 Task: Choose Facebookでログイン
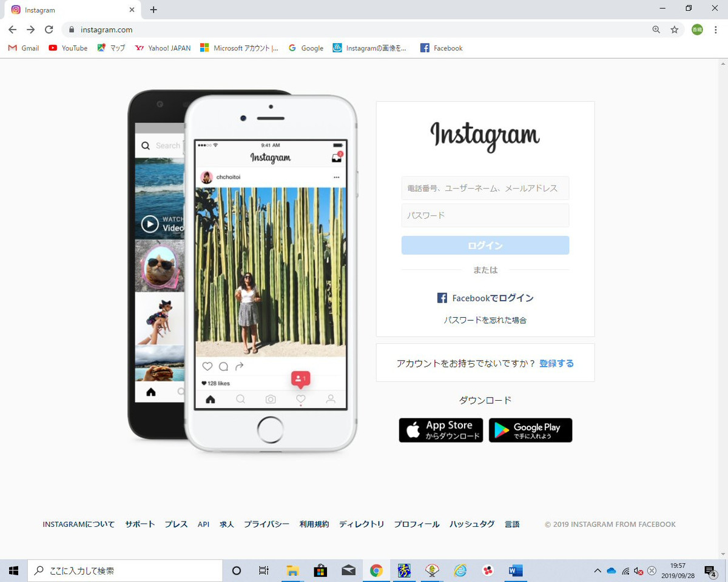[485, 298]
